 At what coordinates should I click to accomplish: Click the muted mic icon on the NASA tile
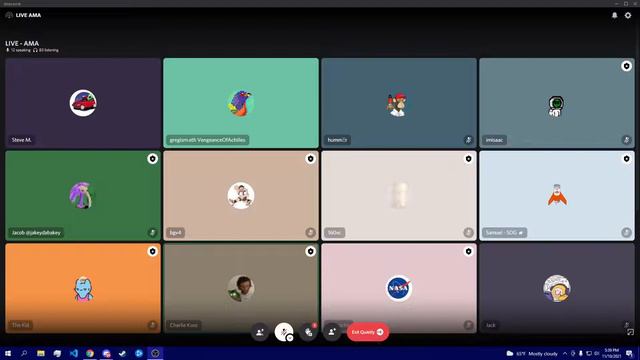click(x=468, y=325)
